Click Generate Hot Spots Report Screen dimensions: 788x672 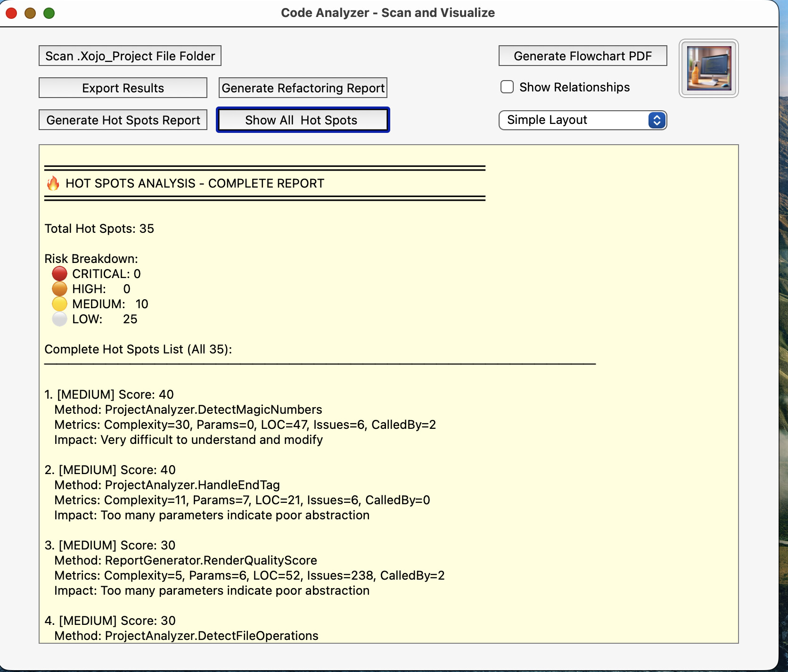pos(123,120)
